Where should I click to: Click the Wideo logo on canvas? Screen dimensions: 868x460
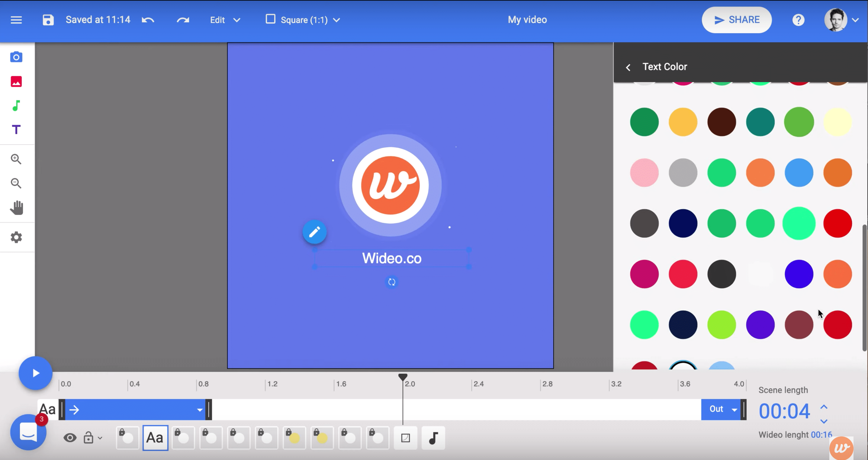[x=390, y=185]
